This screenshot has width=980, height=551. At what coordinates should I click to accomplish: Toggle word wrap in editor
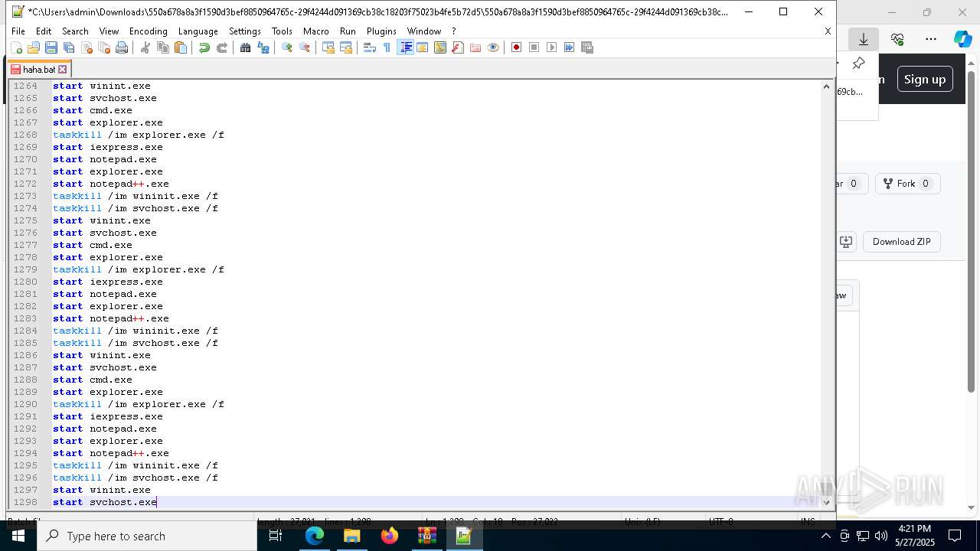click(x=369, y=47)
